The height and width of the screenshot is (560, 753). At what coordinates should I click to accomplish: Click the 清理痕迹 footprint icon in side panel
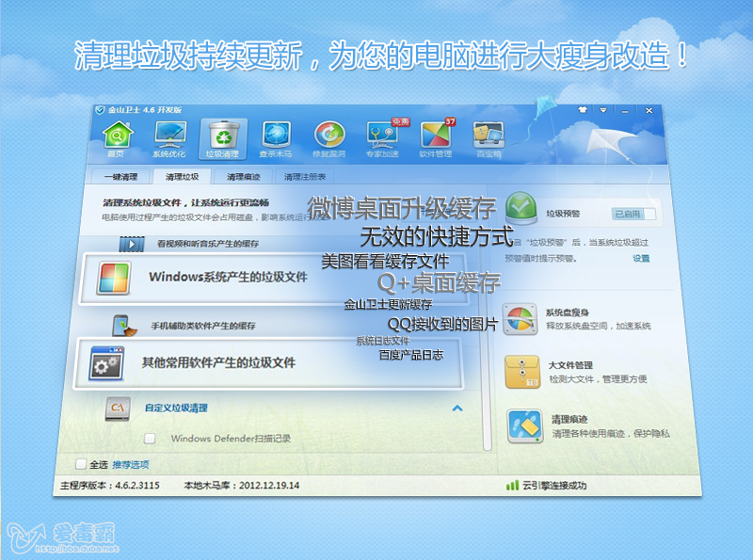[525, 426]
